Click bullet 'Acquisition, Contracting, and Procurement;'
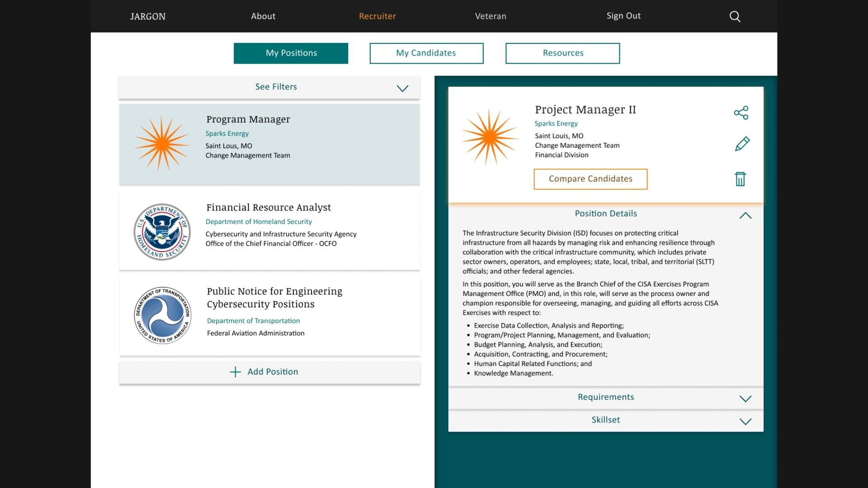Screen dimensions: 868x488 point(541,354)
